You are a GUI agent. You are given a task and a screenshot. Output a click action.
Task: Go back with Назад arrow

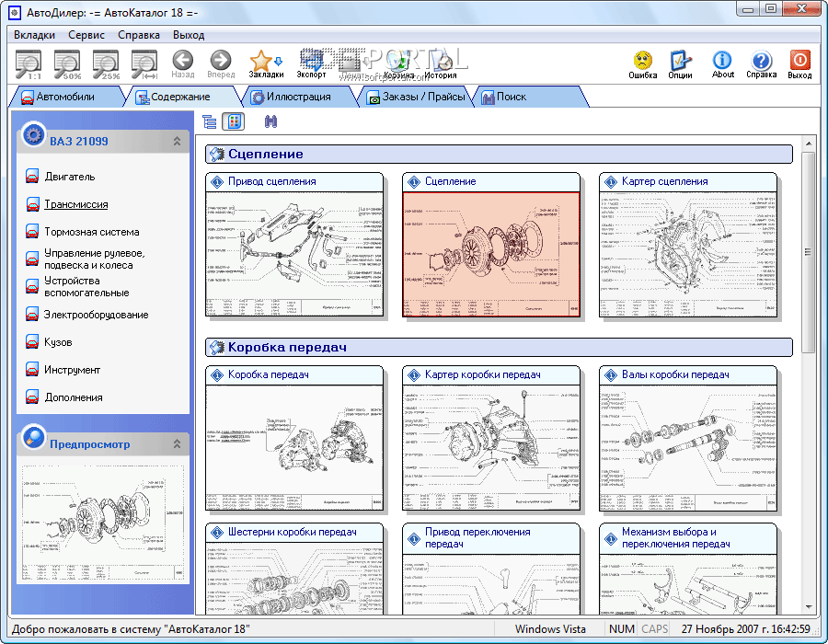[x=183, y=64]
